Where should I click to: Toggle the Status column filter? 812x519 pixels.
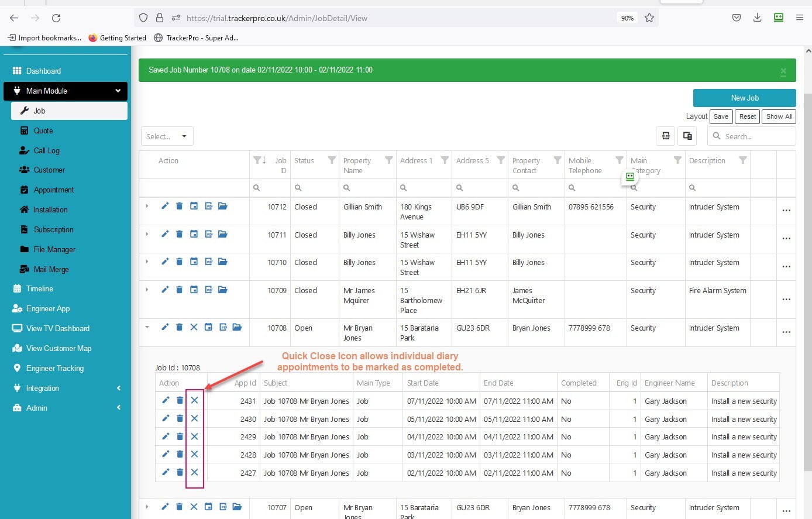point(332,160)
